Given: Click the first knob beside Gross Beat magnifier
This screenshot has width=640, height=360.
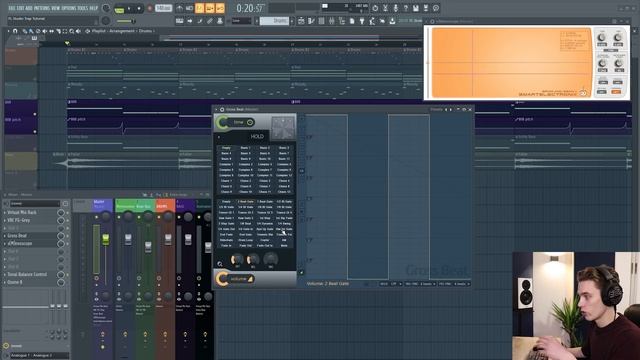Looking at the screenshot, I should click(x=237, y=259).
